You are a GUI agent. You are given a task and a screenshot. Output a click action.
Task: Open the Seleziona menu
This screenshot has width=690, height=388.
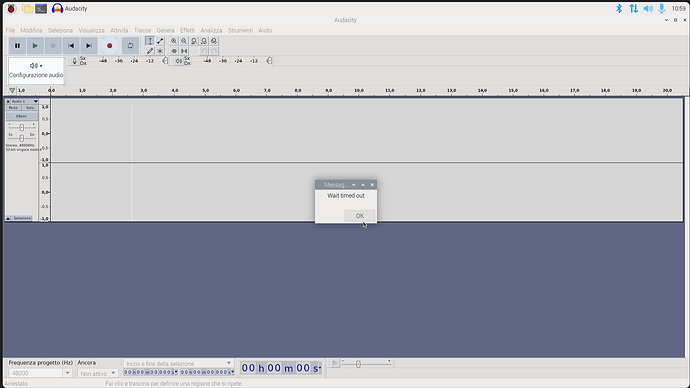click(x=60, y=30)
